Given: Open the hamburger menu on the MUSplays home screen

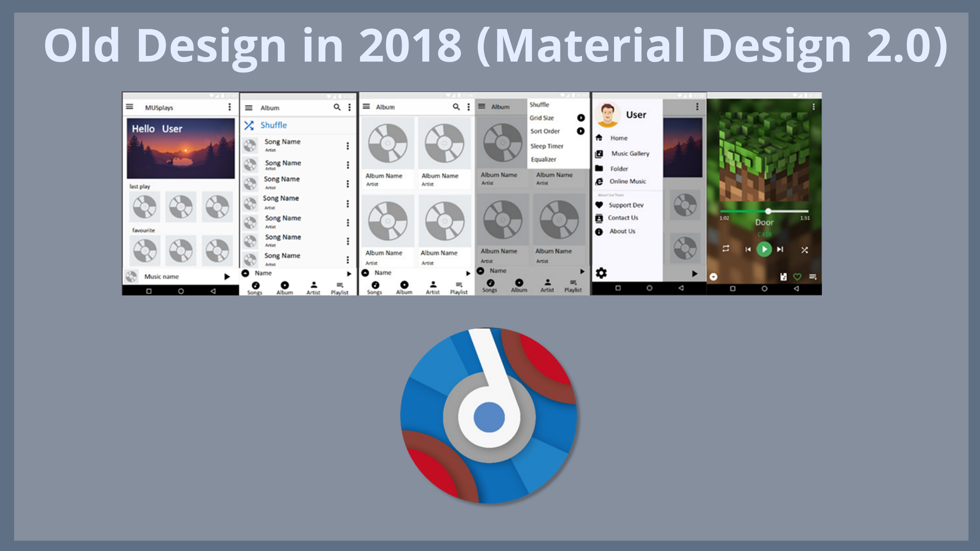Looking at the screenshot, I should (130, 107).
